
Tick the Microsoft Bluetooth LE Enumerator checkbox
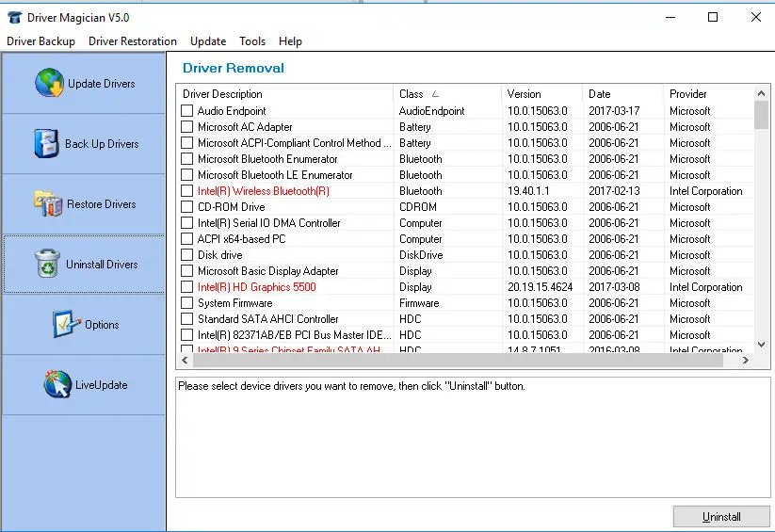coord(186,174)
